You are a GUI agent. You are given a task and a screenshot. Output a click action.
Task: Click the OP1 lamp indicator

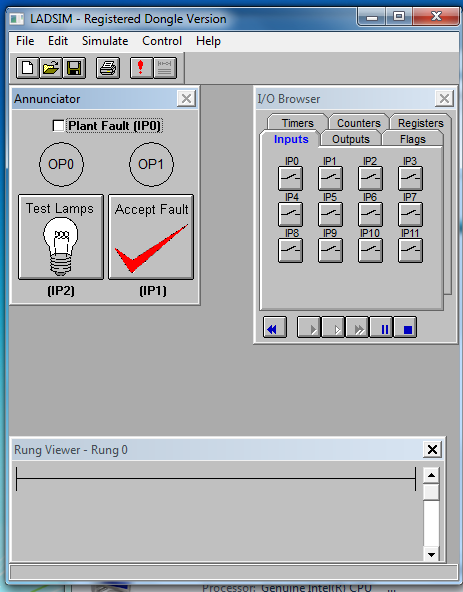[x=151, y=164]
